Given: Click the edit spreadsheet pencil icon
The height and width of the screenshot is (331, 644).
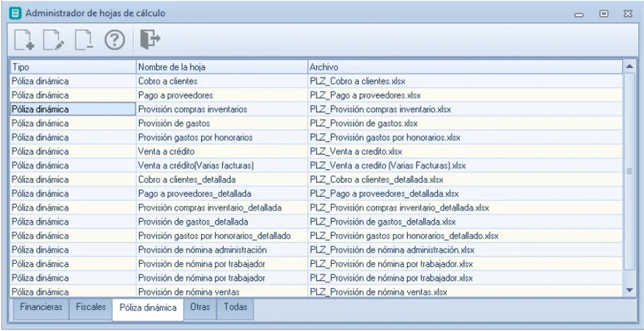Looking at the screenshot, I should click(x=54, y=40).
